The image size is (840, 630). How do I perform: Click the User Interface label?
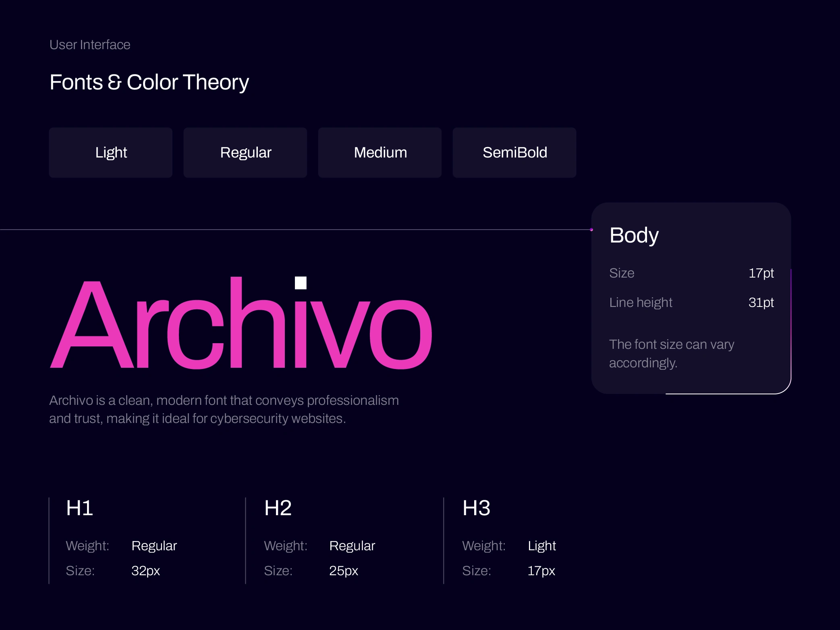90,45
